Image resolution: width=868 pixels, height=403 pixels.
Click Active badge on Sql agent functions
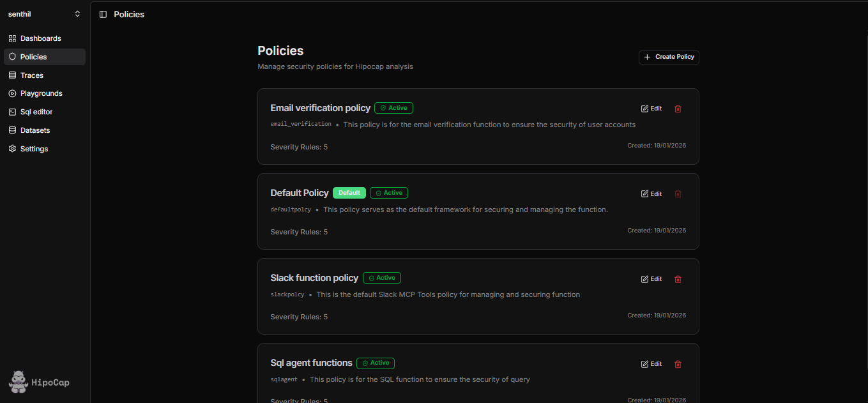tap(376, 363)
